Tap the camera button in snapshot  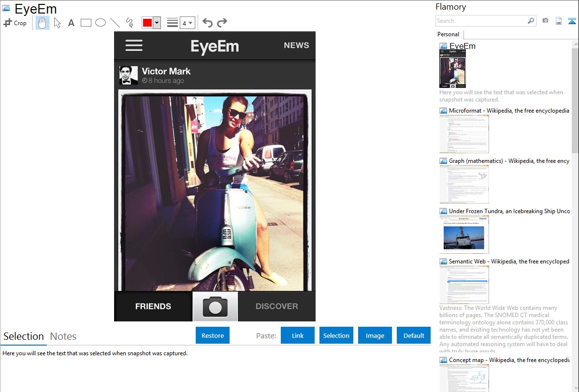point(215,306)
